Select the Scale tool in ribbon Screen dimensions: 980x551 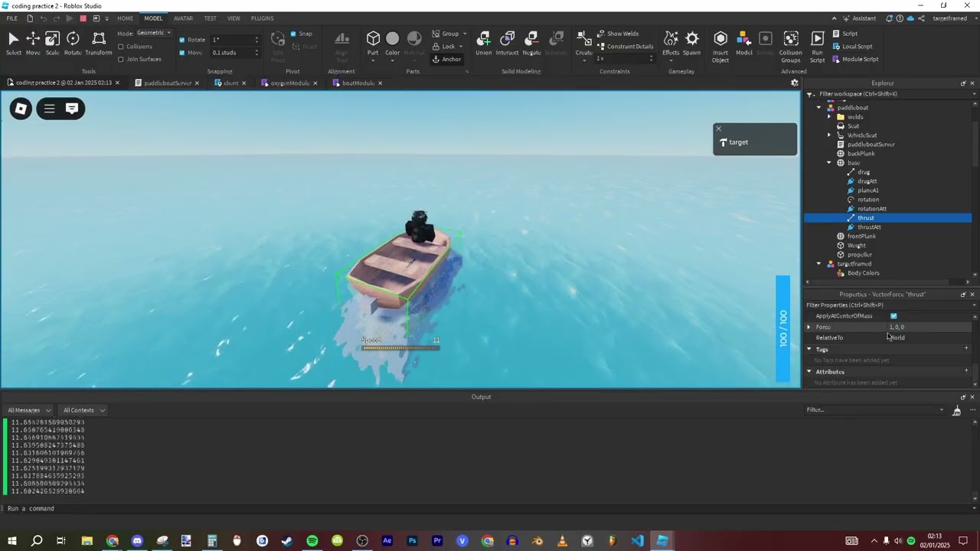click(x=52, y=43)
